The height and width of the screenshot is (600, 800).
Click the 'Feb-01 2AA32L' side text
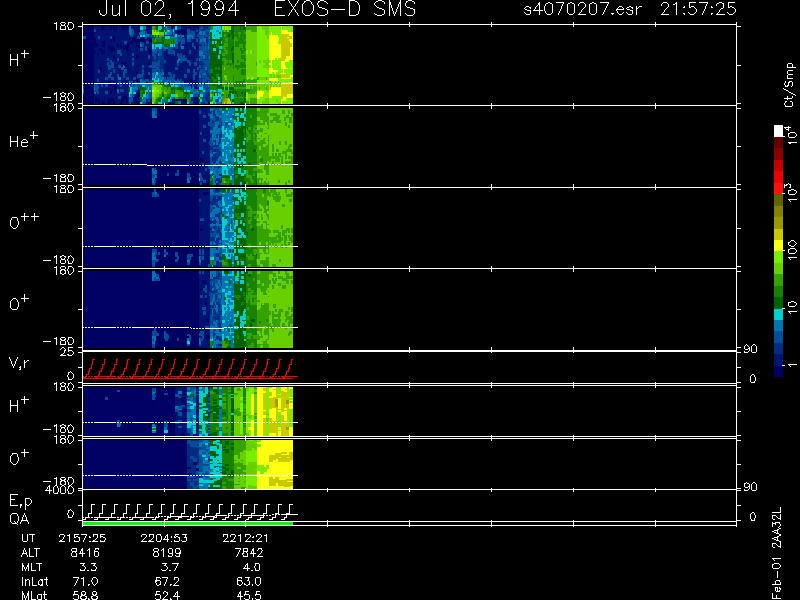click(777, 553)
